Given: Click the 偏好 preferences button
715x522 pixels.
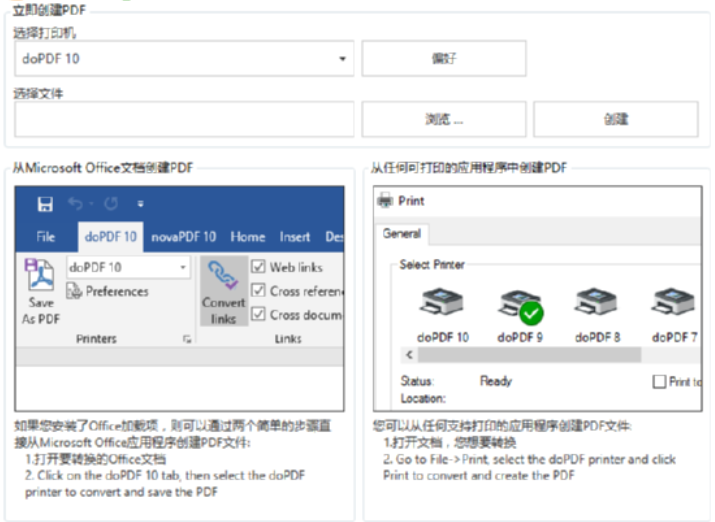Looking at the screenshot, I should [444, 58].
